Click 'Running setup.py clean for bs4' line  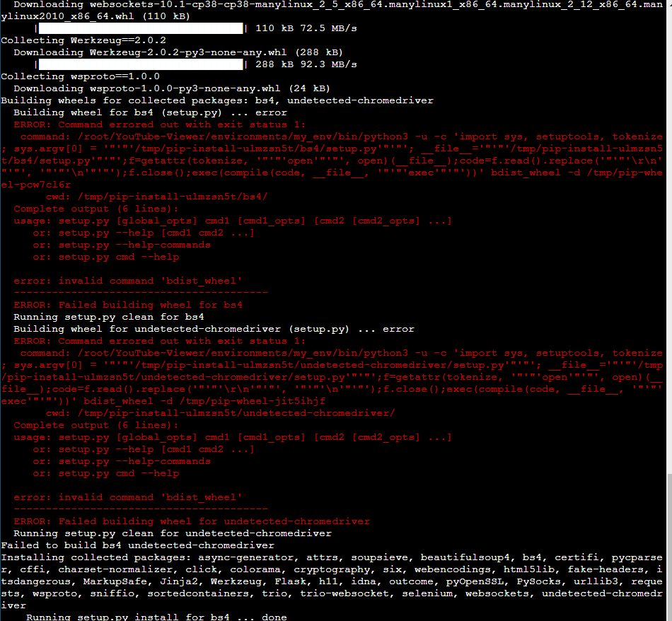[x=109, y=317]
